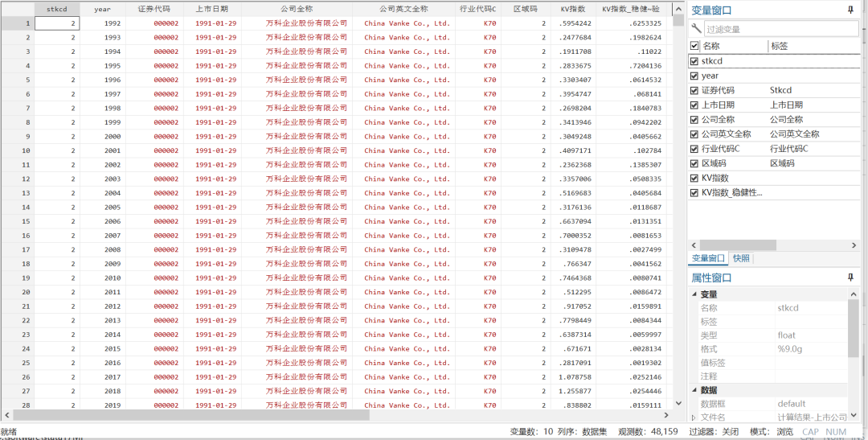Screen dimensions: 868x440
Task: Click the robustness cell .6253325
Action: (631, 23)
